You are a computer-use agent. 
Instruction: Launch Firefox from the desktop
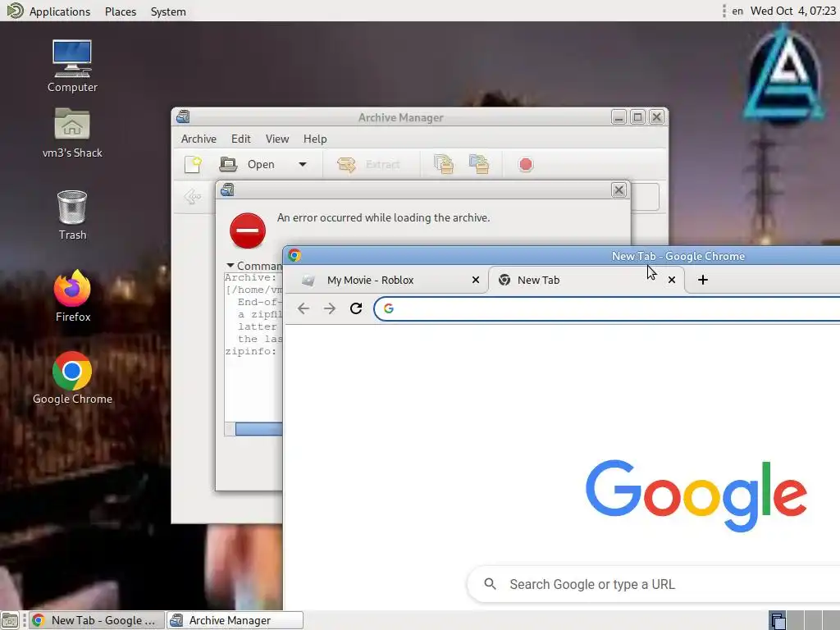click(73, 295)
